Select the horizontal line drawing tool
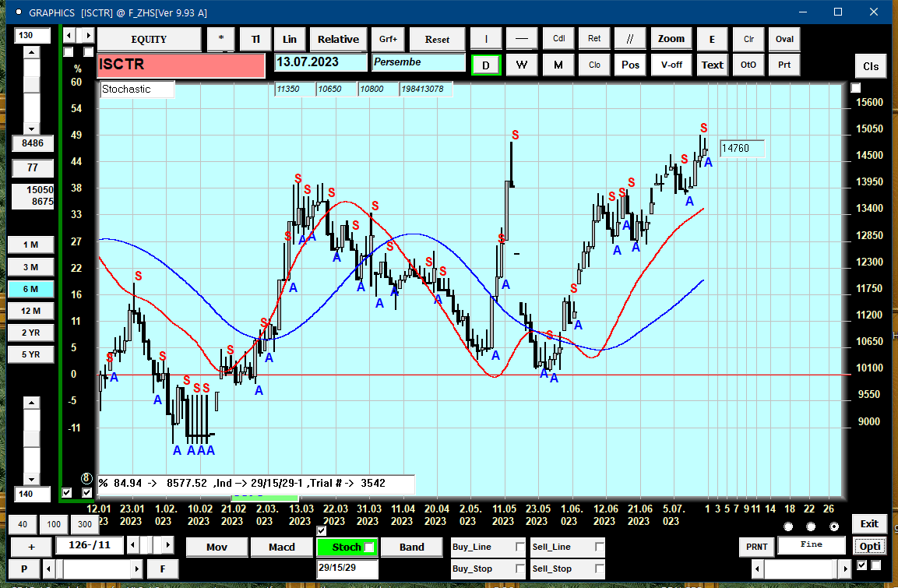This screenshot has width=898, height=588. (521, 39)
